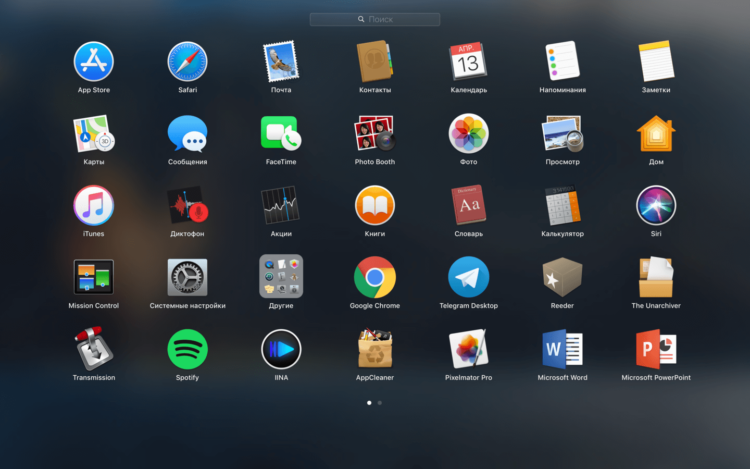Launch Pixelmator Pro
750x469 pixels.
pyautogui.click(x=469, y=349)
